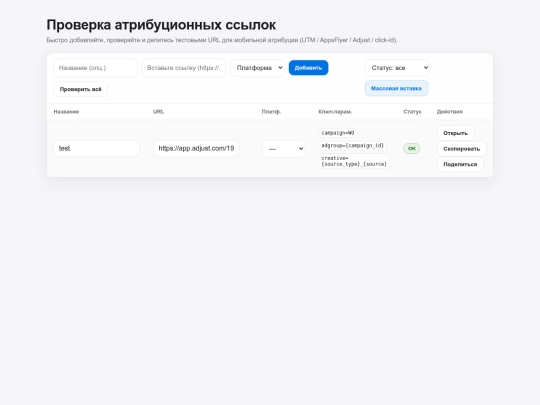This screenshot has width=540, height=405.
Task: Click the Скопировать button for test row
Action: point(461,149)
